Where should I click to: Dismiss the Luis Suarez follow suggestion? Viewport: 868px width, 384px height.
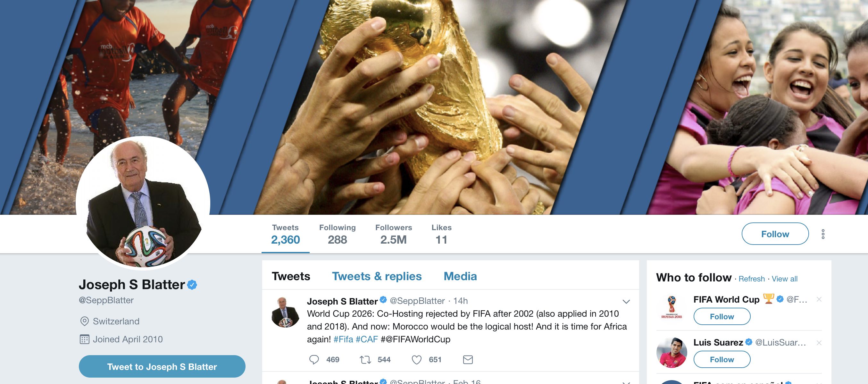pos(819,343)
